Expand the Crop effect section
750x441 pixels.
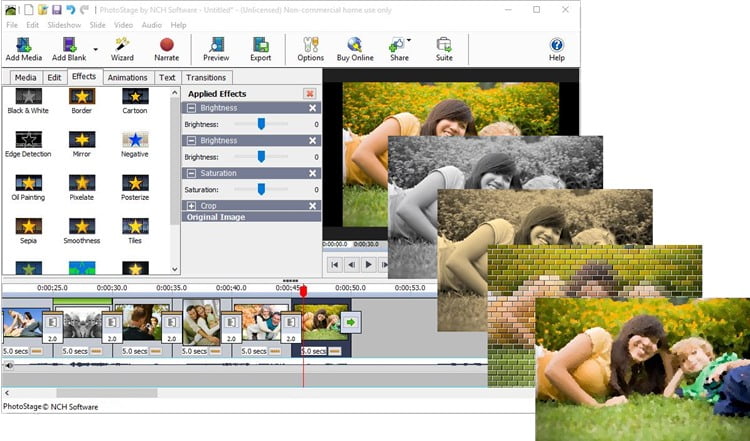point(191,206)
